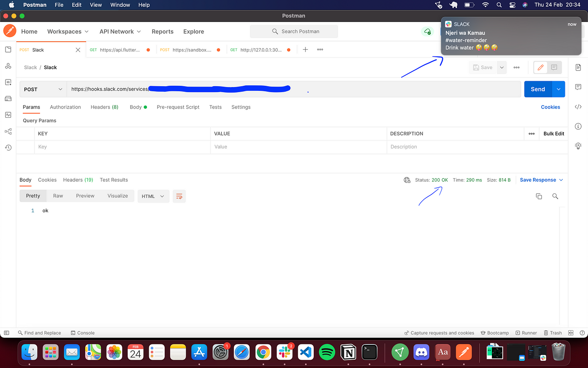The image size is (588, 368).
Task: Switch to the comment mode icon
Action: coord(554,67)
